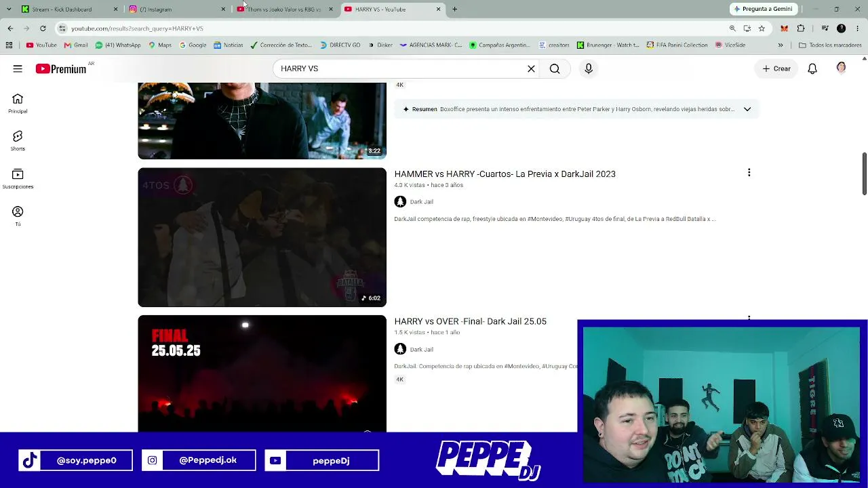This screenshot has height=488, width=868.
Task: Open options for HAMMER vs HARRY video
Action: click(x=749, y=173)
